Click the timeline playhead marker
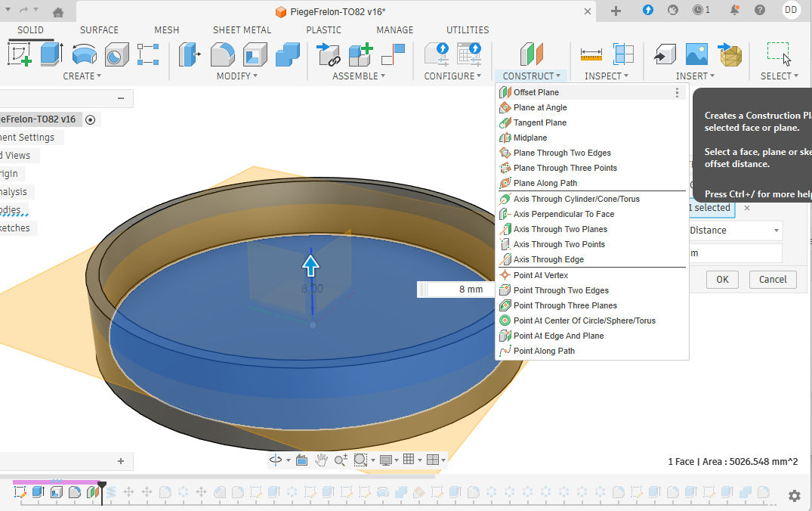 (x=102, y=485)
